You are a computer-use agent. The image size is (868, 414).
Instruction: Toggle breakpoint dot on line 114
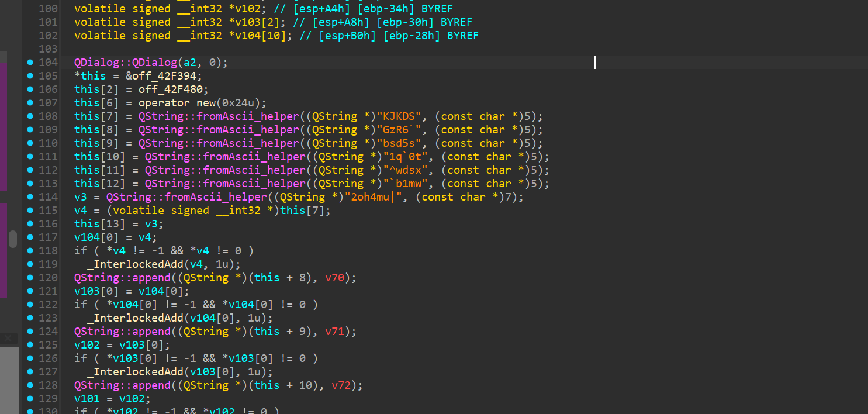[x=30, y=197]
